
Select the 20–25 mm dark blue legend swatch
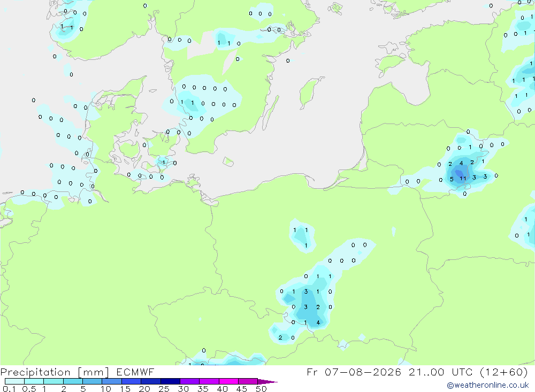click(150, 381)
